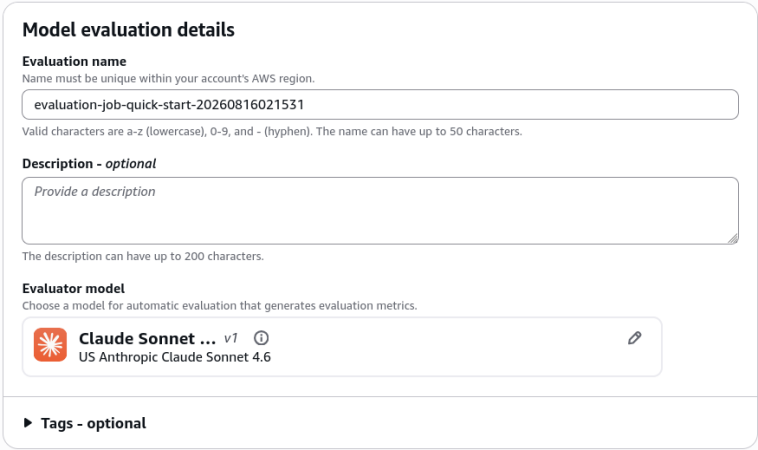Click the edit pencil icon for evaluator model
This screenshot has height=450, width=758.
634,338
